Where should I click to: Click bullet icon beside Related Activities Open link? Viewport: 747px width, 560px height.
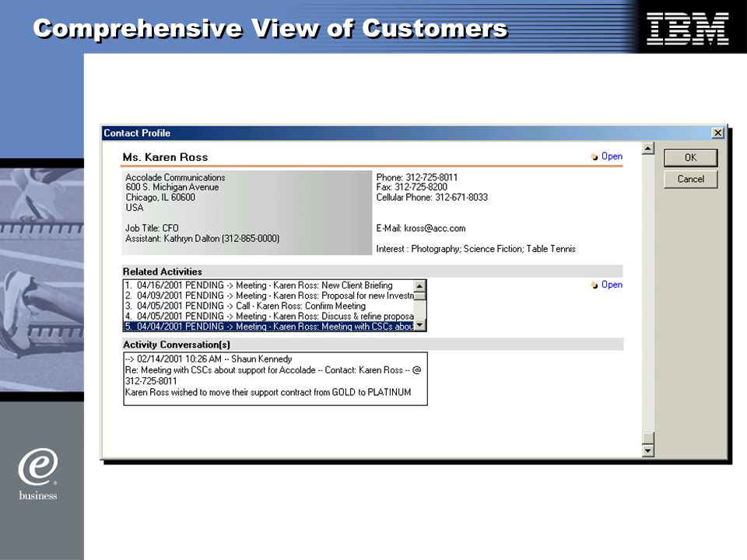(594, 285)
